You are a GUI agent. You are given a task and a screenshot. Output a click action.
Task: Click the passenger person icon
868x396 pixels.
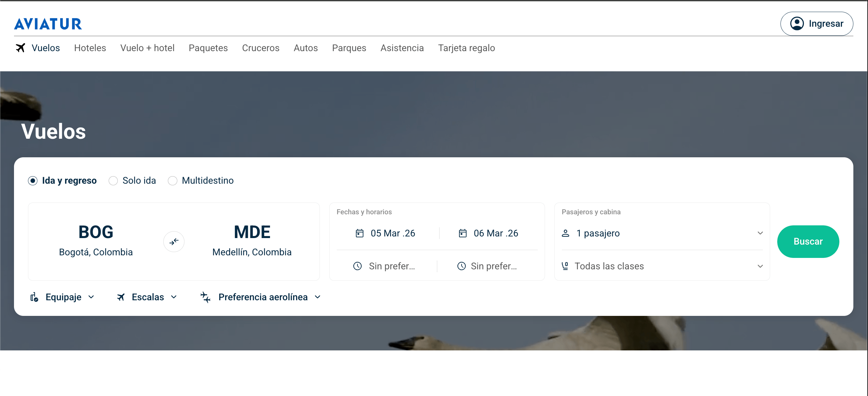click(x=565, y=233)
